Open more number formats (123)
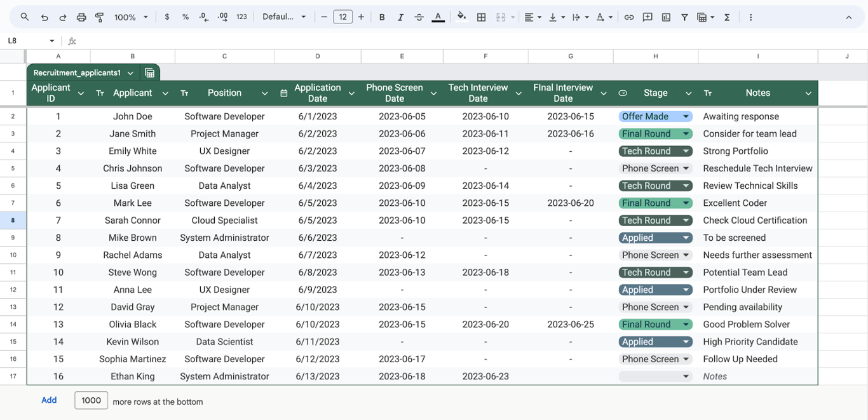The image size is (868, 420). [241, 17]
